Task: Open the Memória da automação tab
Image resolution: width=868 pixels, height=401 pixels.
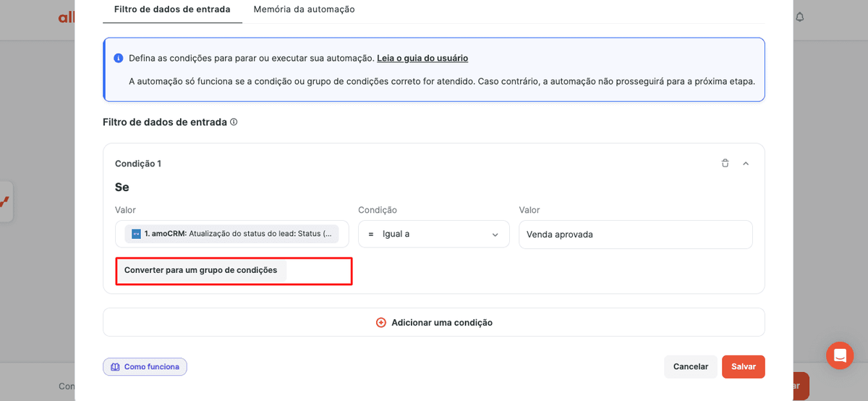Action: click(304, 9)
